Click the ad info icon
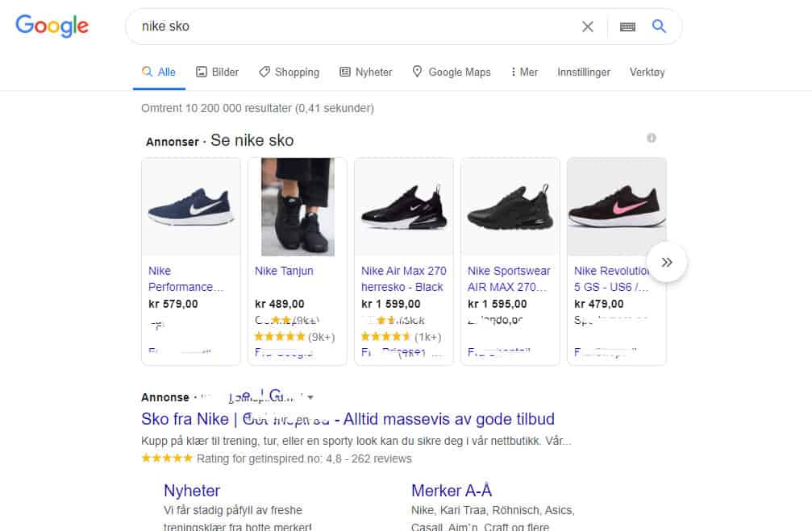The height and width of the screenshot is (531, 812). pyautogui.click(x=652, y=139)
